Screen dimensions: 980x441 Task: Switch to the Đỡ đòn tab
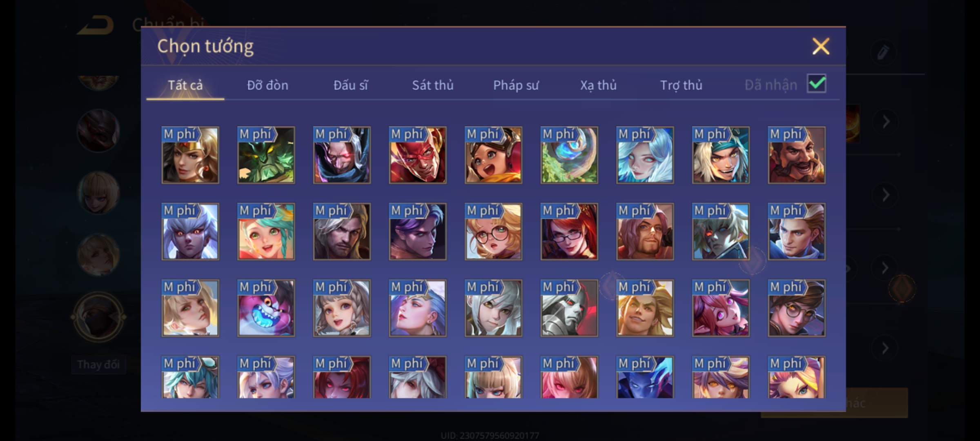267,85
